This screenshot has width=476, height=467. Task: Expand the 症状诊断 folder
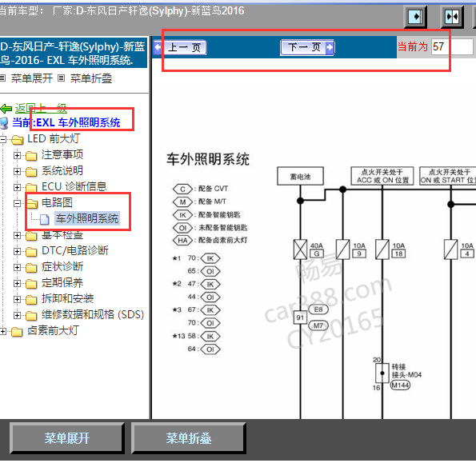pos(17,267)
